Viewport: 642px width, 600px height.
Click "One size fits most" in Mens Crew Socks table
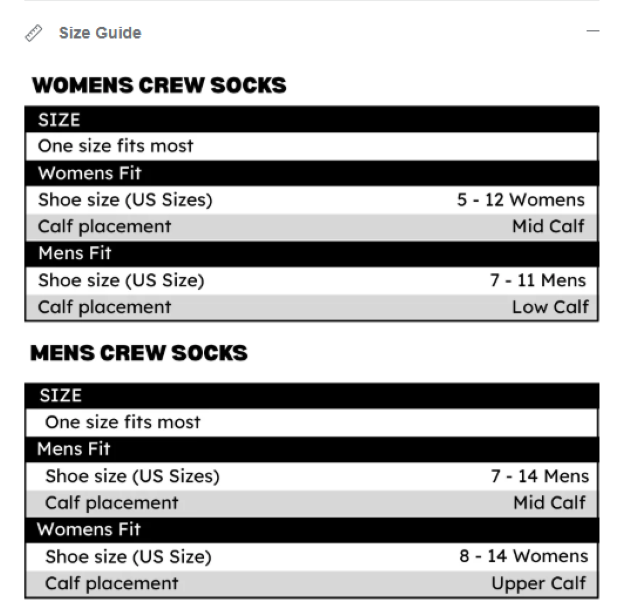123,422
